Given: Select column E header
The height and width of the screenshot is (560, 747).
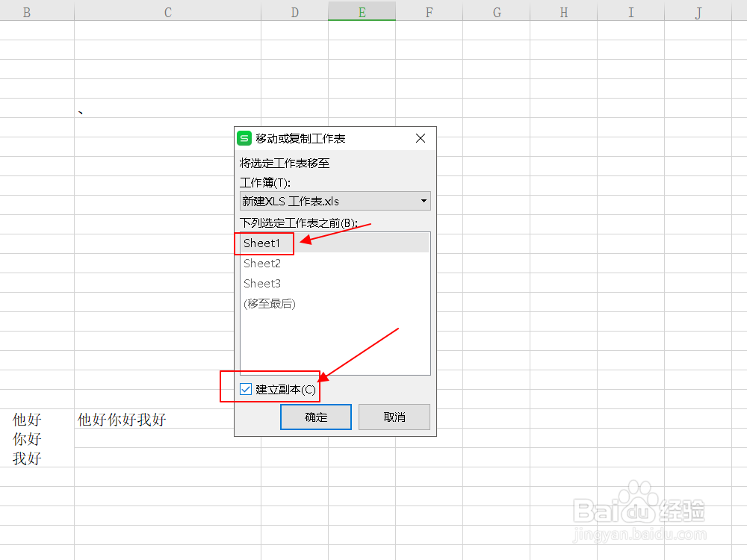Looking at the screenshot, I should [362, 10].
